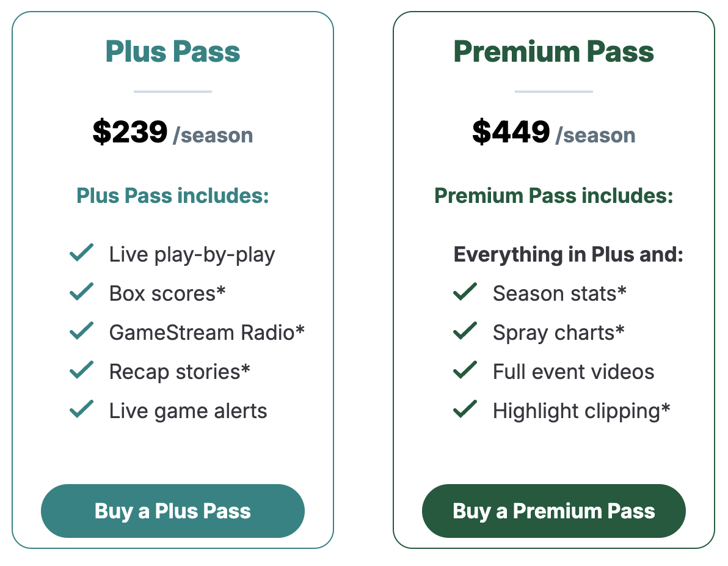The width and height of the screenshot is (728, 566).
Task: Click the checkmark next to Recap stories
Action: 81,370
